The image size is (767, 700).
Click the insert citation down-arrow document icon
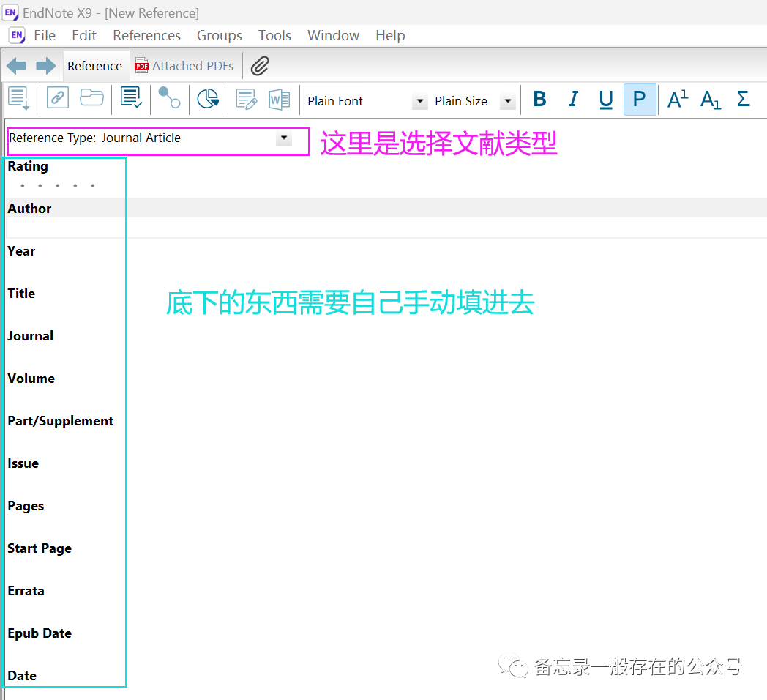coord(19,99)
